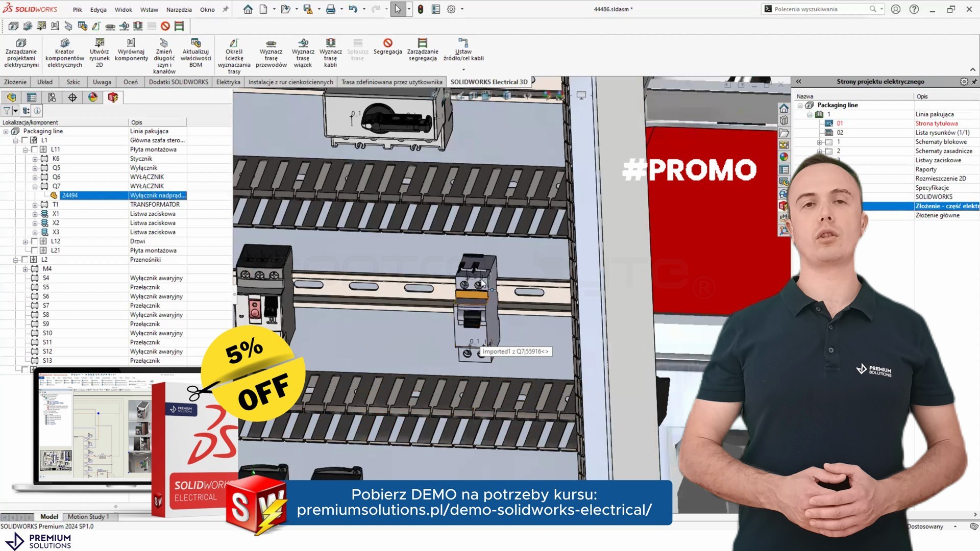Image resolution: width=980 pixels, height=551 pixels.
Task: Click the Undo arrow icon
Action: tap(353, 9)
